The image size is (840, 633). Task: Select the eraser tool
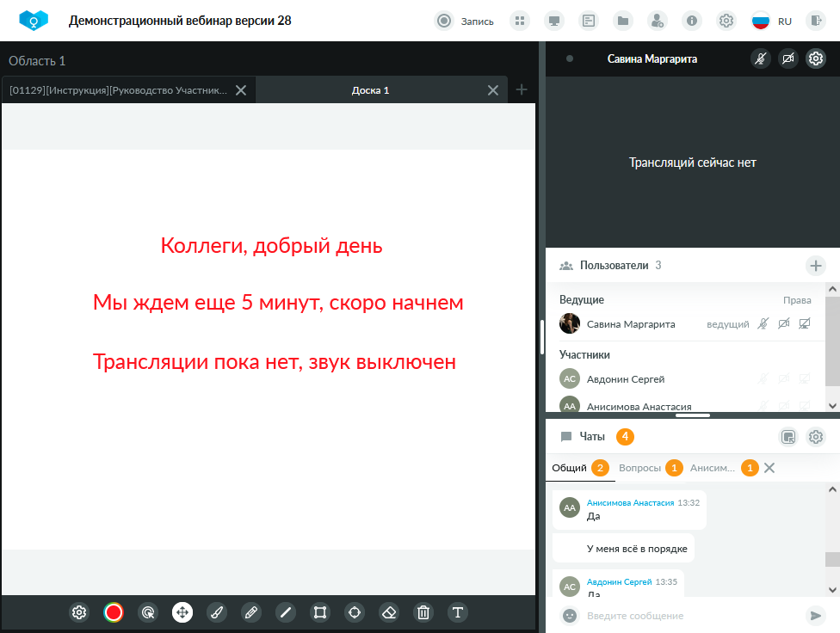click(389, 612)
